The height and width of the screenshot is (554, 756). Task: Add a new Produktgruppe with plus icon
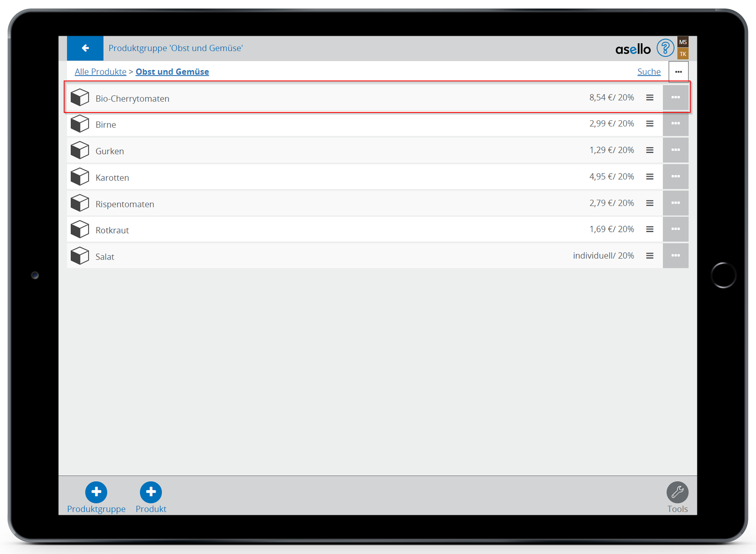(x=96, y=492)
